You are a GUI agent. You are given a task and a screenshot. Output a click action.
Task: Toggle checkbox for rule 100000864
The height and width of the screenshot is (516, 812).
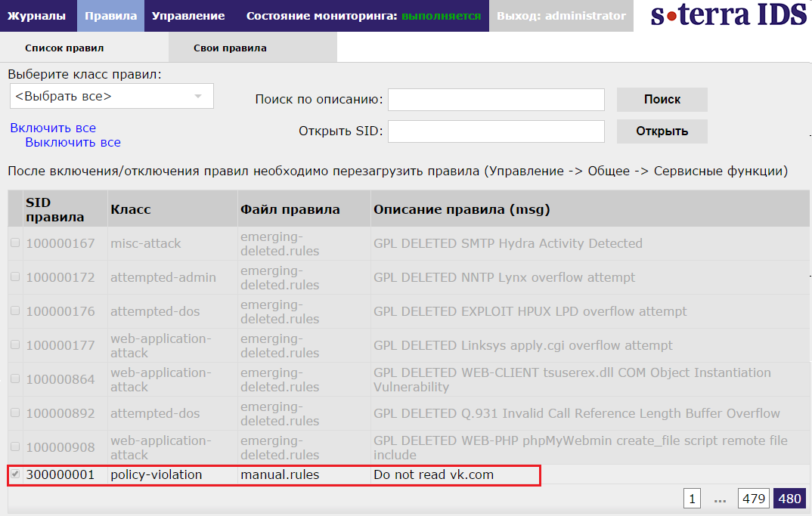pyautogui.click(x=16, y=379)
